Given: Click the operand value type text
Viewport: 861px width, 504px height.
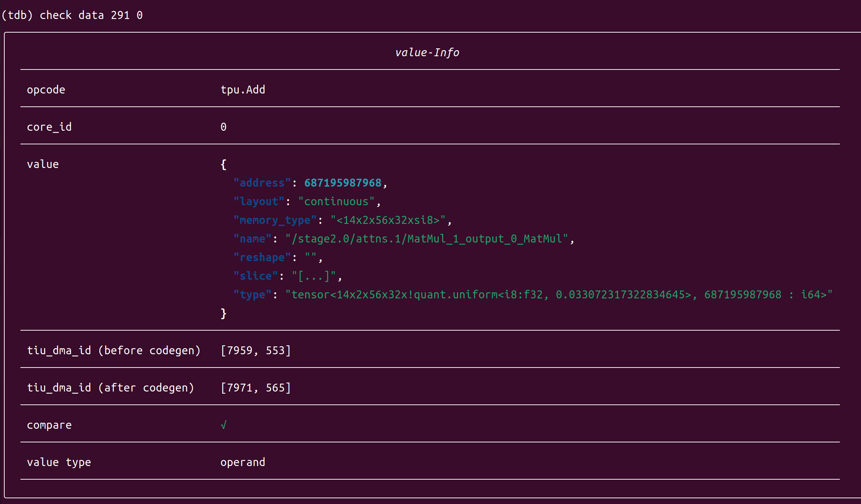Looking at the screenshot, I should (243, 462).
